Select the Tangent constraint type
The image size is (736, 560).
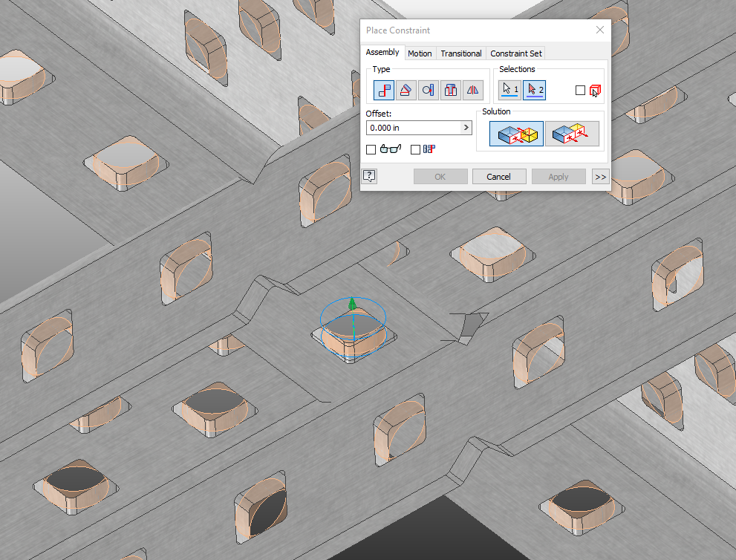tap(428, 90)
